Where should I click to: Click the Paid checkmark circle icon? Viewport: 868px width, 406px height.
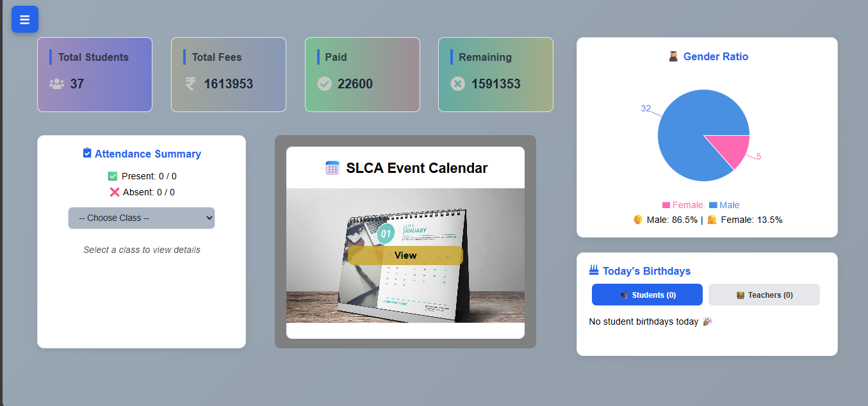(325, 84)
